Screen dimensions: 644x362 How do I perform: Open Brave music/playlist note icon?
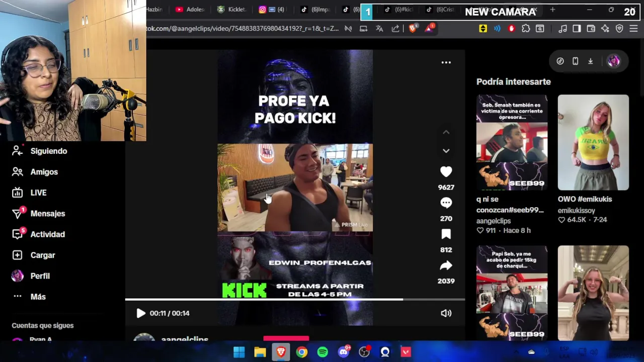click(x=563, y=29)
